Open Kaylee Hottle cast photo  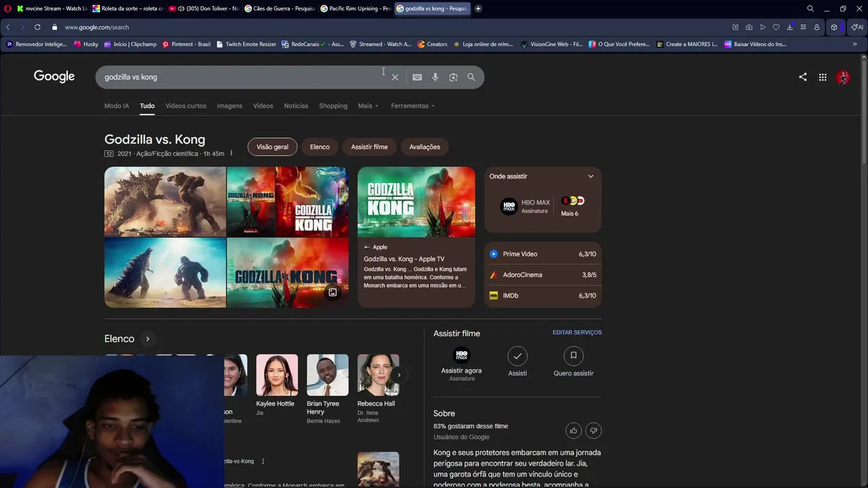pyautogui.click(x=277, y=375)
